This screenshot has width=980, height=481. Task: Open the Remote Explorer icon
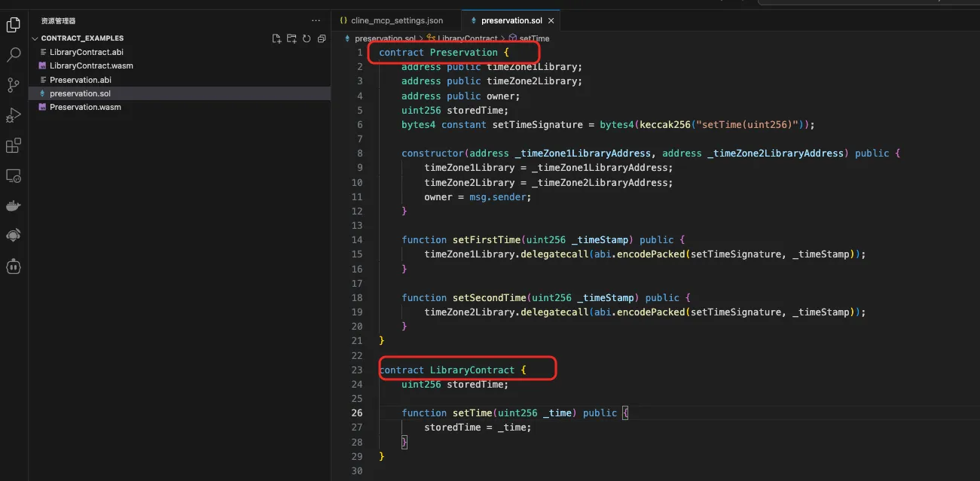pos(13,175)
